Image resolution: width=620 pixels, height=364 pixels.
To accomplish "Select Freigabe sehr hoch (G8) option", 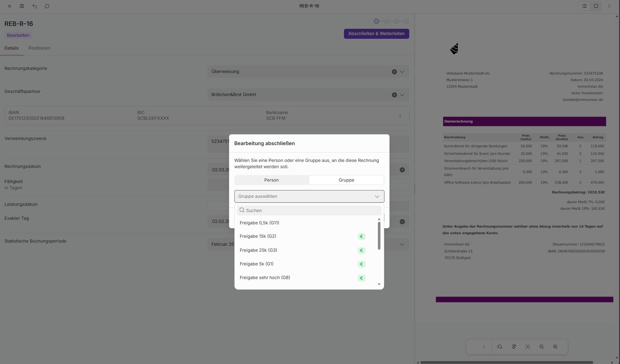I will [x=265, y=277].
